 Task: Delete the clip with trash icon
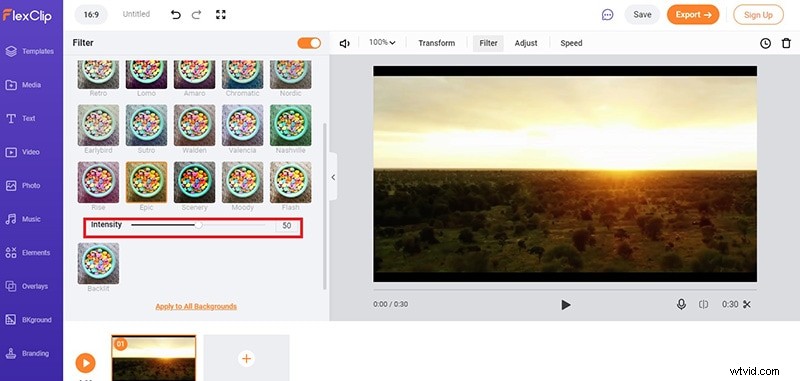[786, 43]
